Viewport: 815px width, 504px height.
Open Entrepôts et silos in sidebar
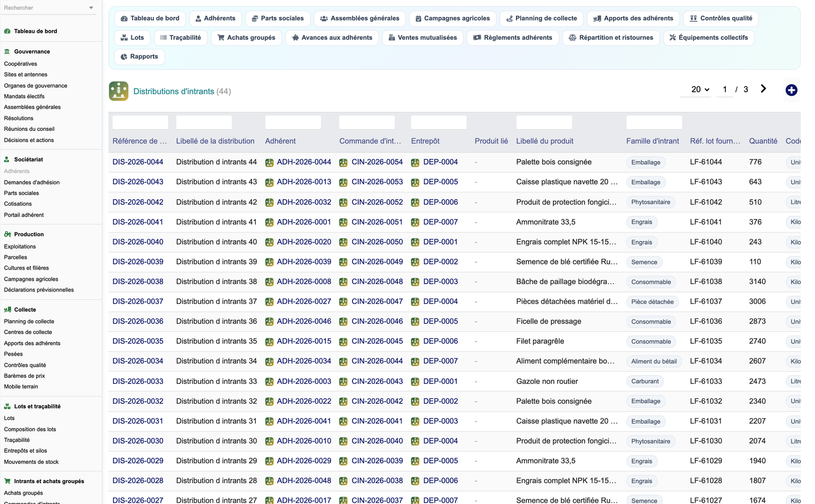tap(25, 451)
